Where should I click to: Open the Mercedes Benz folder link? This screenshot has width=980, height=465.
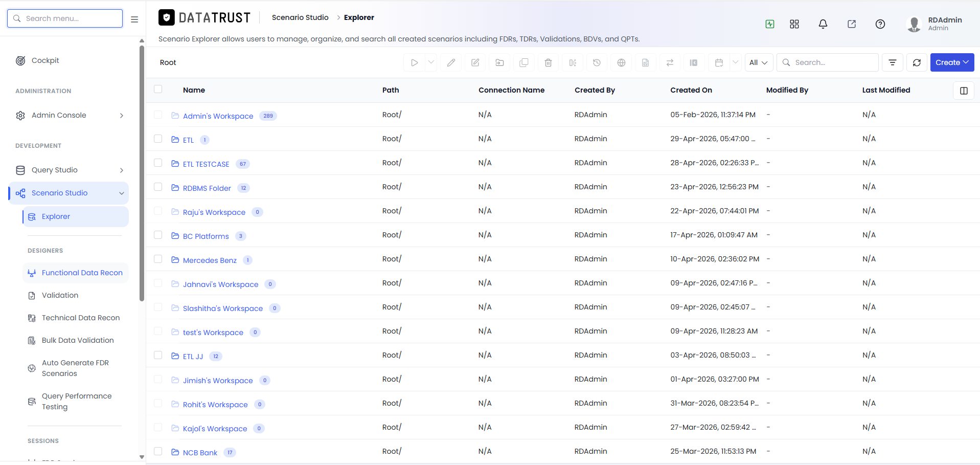coord(210,260)
